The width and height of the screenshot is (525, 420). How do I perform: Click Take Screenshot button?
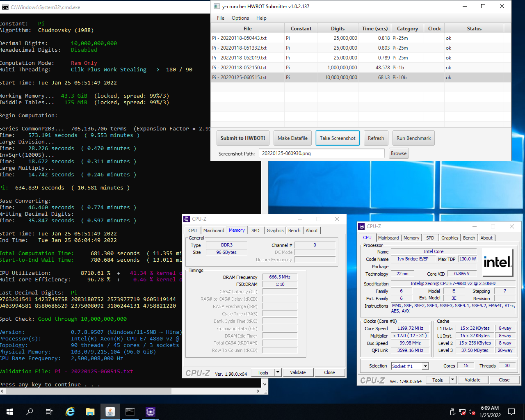[x=338, y=138]
